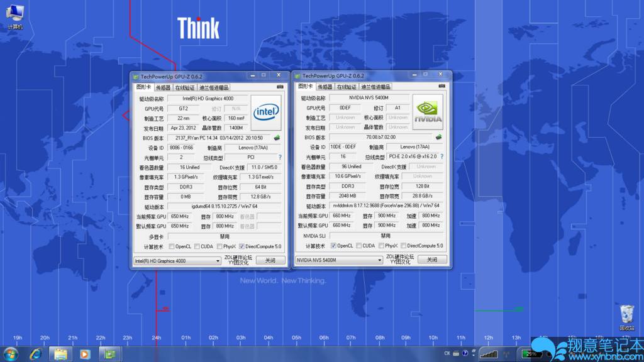The width and height of the screenshot is (644, 362).
Task: Save the BIOS using the chip icon in the NVIDIA window
Action: (x=438, y=137)
